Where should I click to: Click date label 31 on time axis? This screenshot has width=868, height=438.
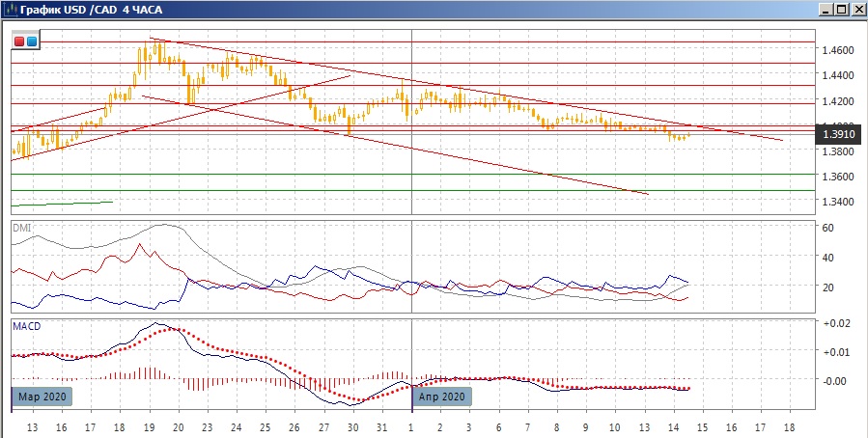[382, 427]
